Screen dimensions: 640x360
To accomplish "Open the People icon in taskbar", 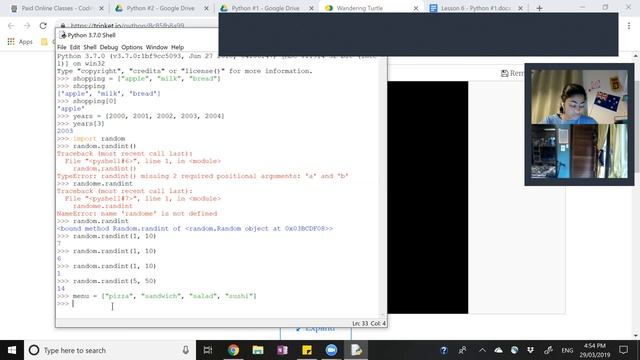I will pyautogui.click(x=462, y=350).
